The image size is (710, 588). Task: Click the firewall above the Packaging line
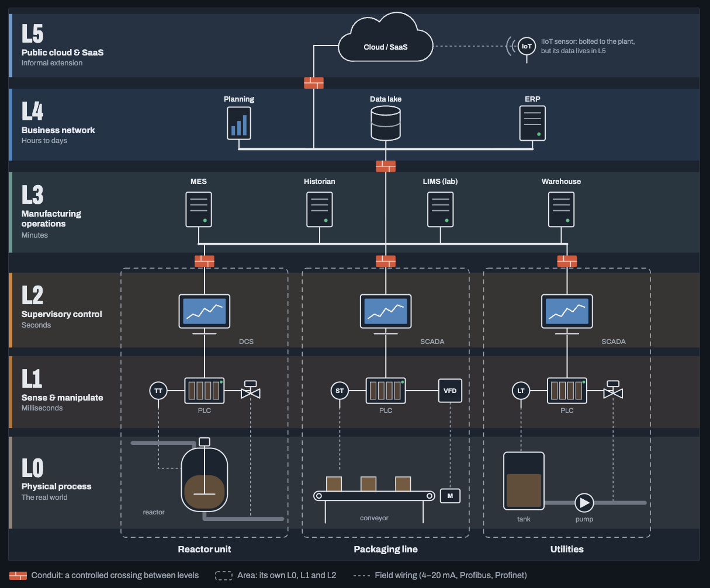coord(386,261)
